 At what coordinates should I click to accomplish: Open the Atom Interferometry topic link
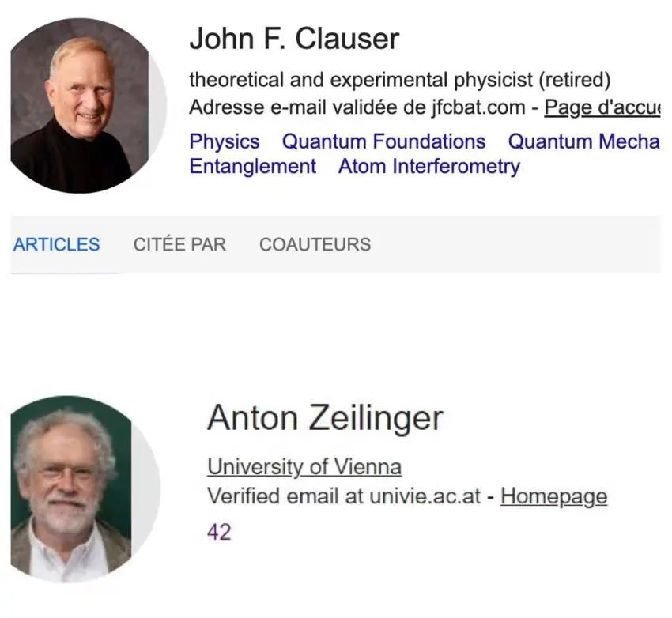[x=429, y=167]
